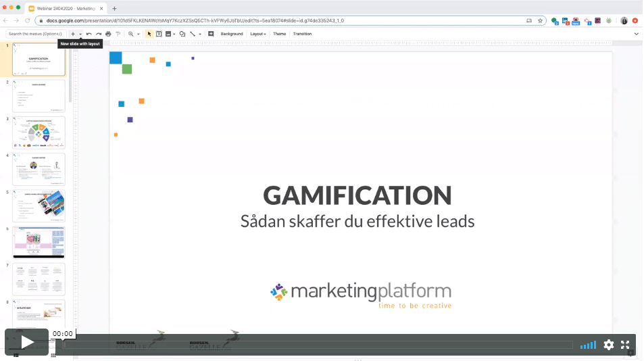Image resolution: width=644 pixels, height=361 pixels.
Task: Select the Webinar 24042020 browser tab
Action: click(66, 9)
